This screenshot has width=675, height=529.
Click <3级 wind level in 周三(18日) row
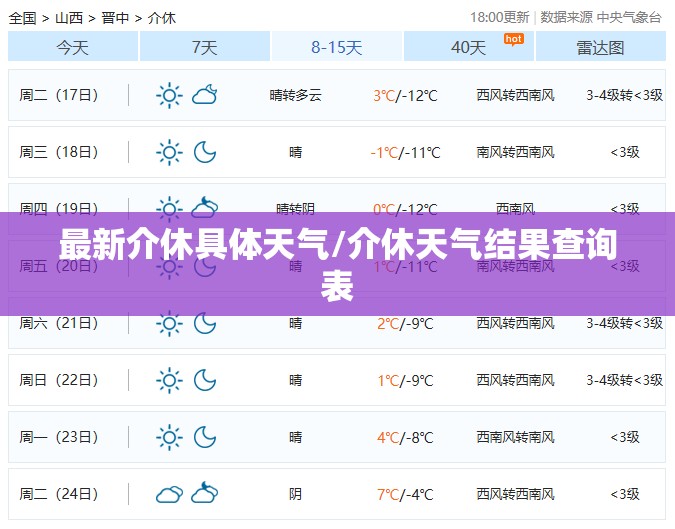(625, 152)
